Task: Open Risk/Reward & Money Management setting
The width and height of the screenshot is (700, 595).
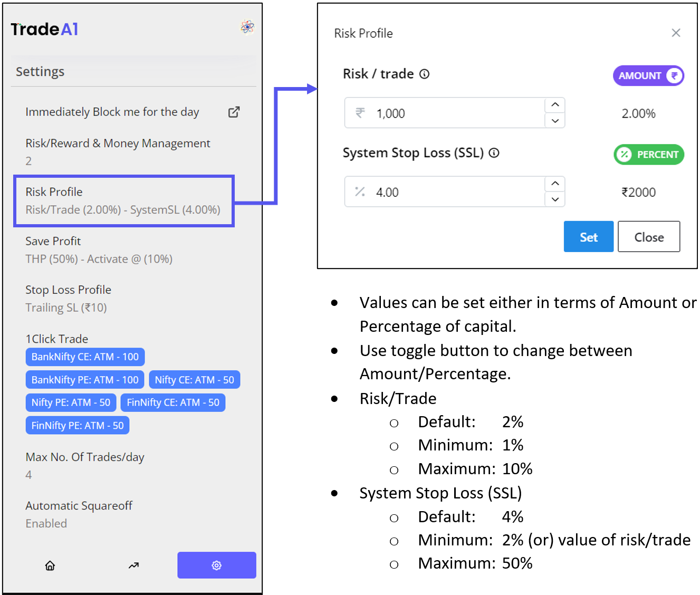Action: [118, 152]
